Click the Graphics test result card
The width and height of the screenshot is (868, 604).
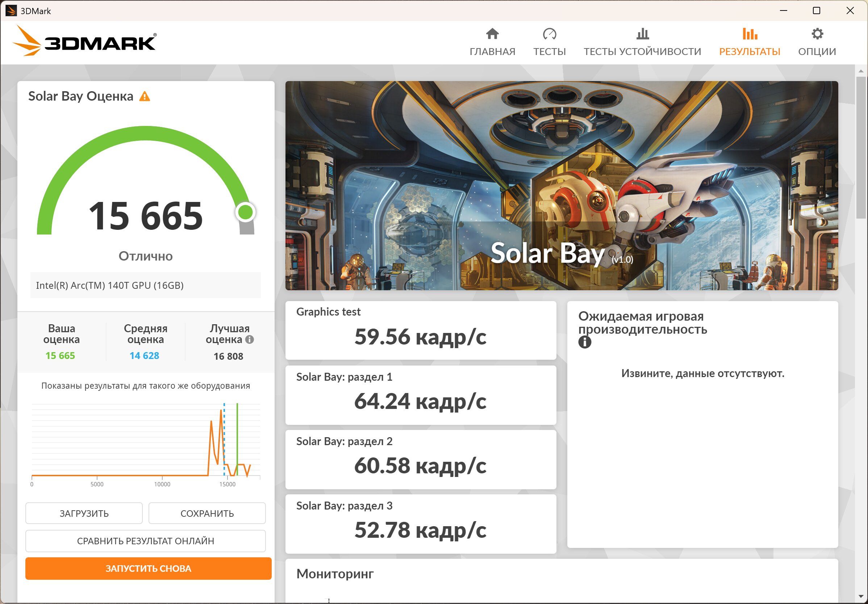pyautogui.click(x=420, y=330)
